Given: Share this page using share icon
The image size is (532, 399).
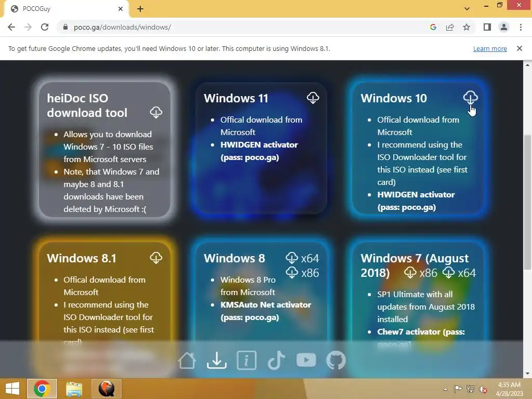Looking at the screenshot, I should click(x=450, y=27).
